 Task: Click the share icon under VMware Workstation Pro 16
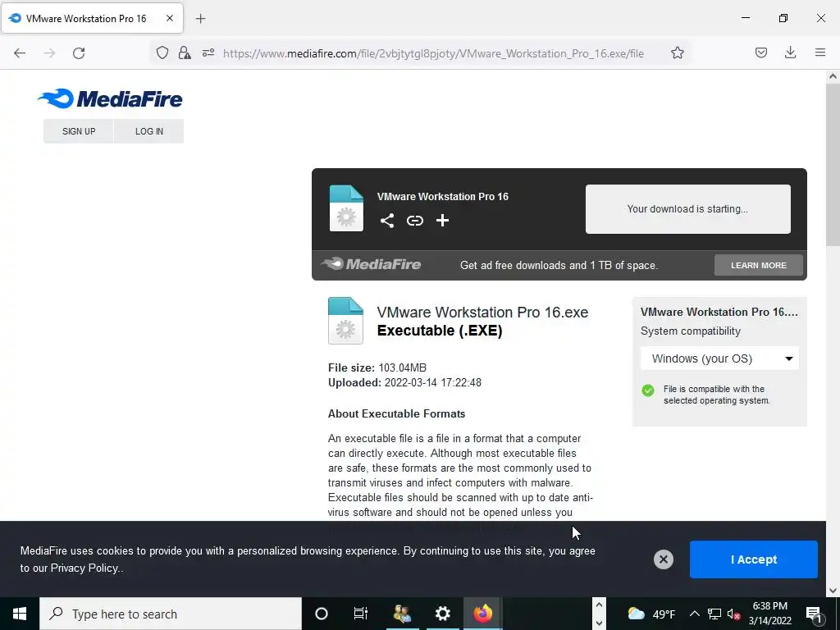click(387, 220)
